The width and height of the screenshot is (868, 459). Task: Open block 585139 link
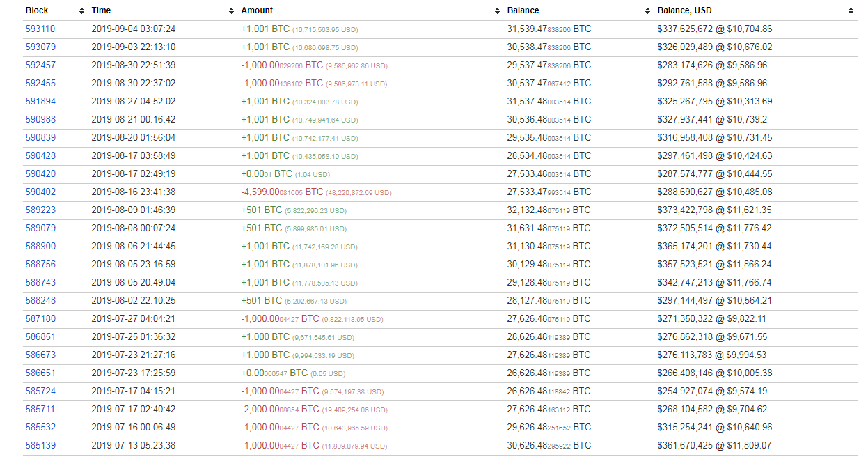coord(40,446)
